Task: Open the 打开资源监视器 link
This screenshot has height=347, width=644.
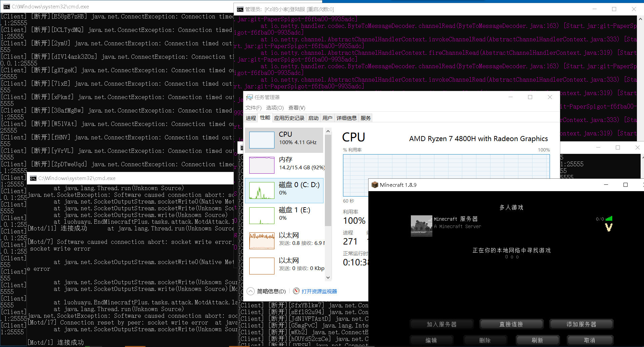Action: click(x=319, y=291)
